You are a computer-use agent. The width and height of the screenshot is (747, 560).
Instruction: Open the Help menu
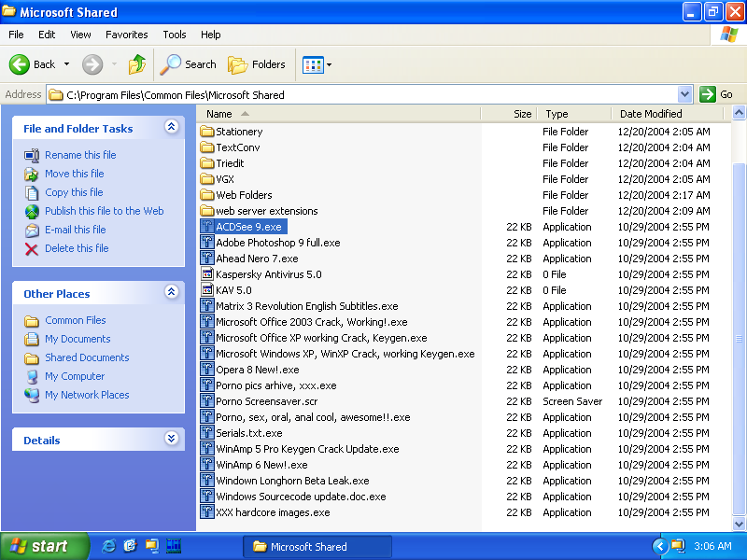(210, 35)
